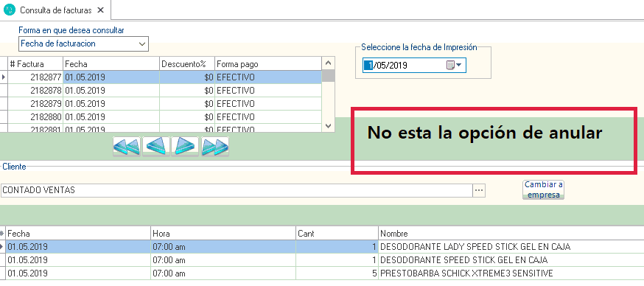Click the Consulta de facturas app icon
The height and width of the screenshot is (286, 644).
click(x=10, y=10)
